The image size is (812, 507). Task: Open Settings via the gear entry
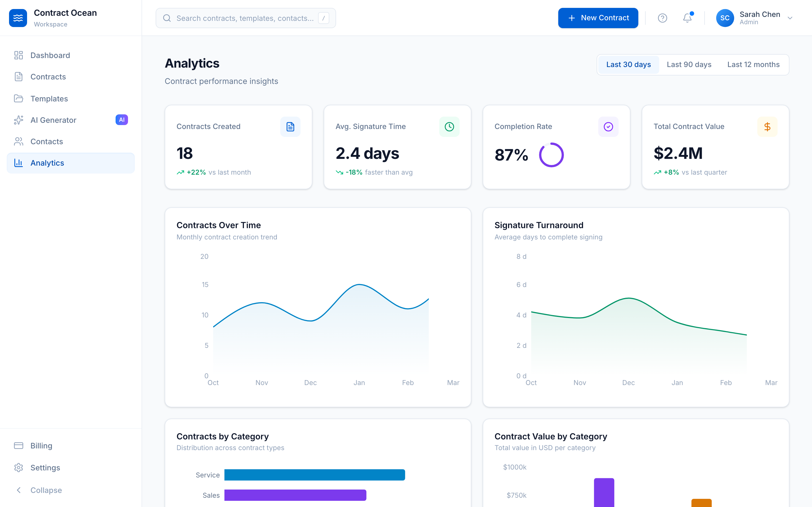18,468
